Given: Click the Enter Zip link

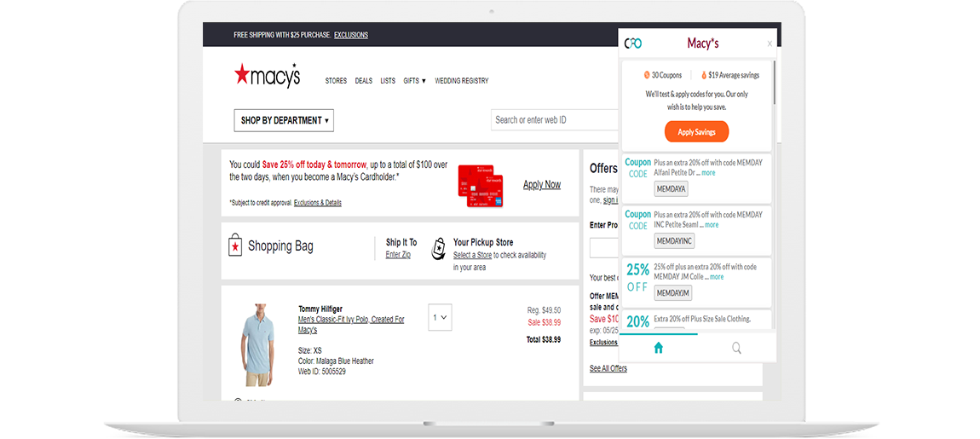Looking at the screenshot, I should [x=398, y=255].
